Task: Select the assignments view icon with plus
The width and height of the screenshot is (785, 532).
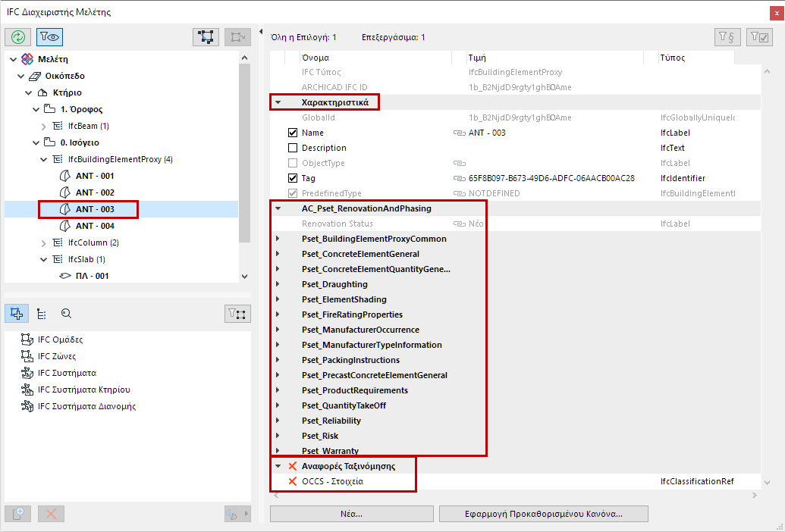Action: (x=17, y=314)
